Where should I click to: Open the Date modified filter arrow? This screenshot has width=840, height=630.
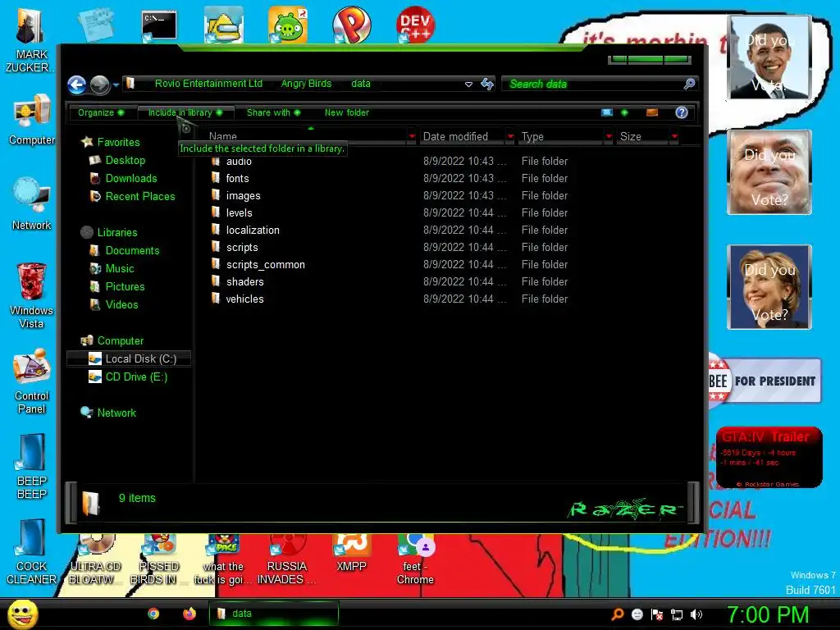pos(510,137)
